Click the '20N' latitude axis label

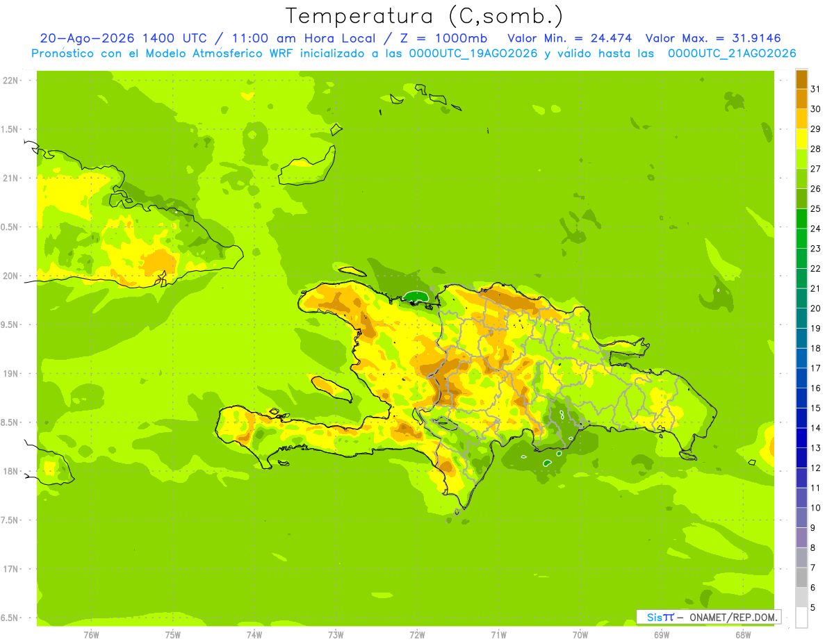(12, 276)
